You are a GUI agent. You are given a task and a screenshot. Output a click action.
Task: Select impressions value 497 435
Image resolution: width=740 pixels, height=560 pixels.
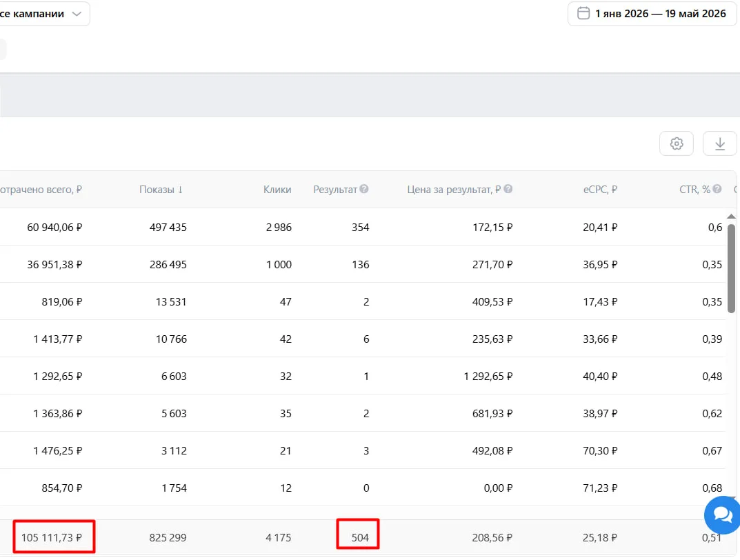tap(168, 228)
